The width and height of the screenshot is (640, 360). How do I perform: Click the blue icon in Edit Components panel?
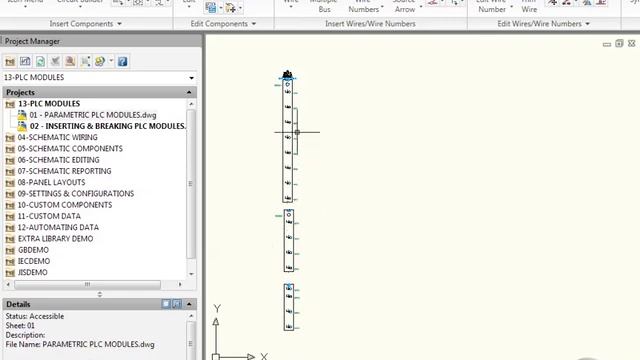point(211,7)
